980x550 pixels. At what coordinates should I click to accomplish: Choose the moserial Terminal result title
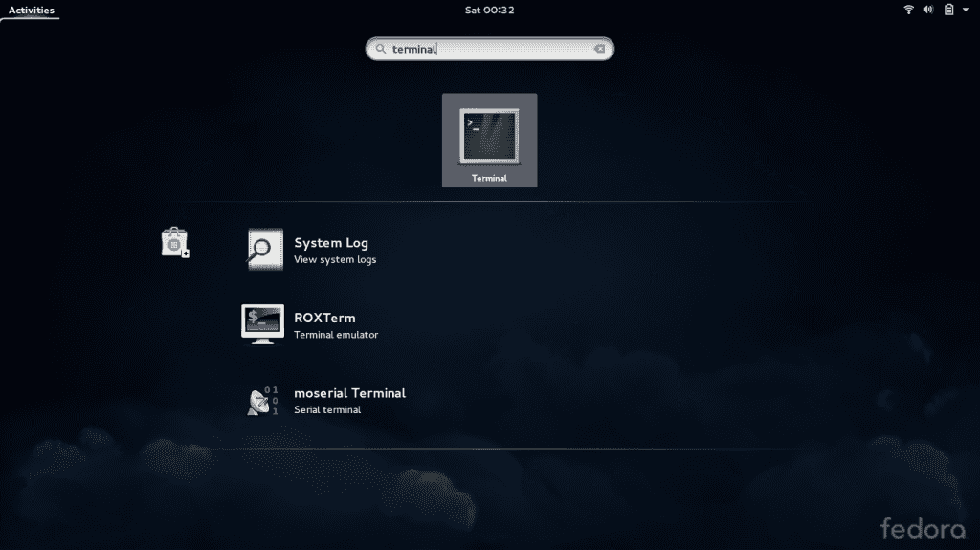pyautogui.click(x=349, y=393)
